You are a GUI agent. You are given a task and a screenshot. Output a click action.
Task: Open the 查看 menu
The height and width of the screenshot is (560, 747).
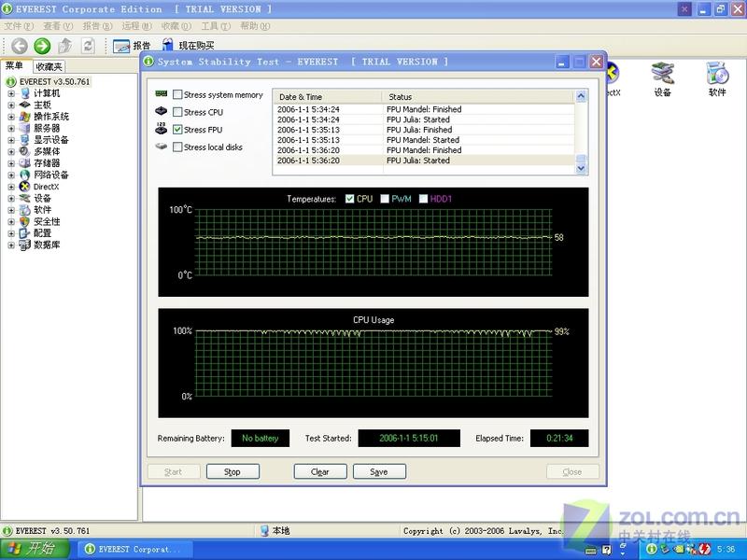(58, 26)
